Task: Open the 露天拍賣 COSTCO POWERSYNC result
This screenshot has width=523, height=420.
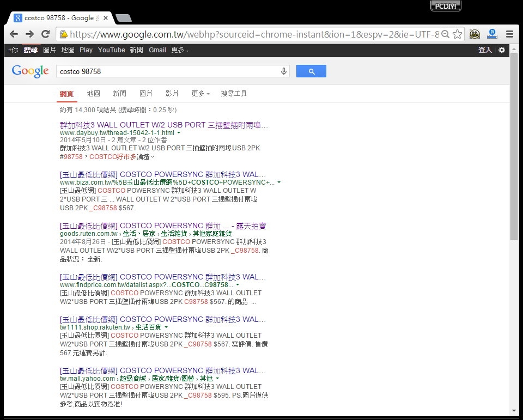Action: click(163, 226)
